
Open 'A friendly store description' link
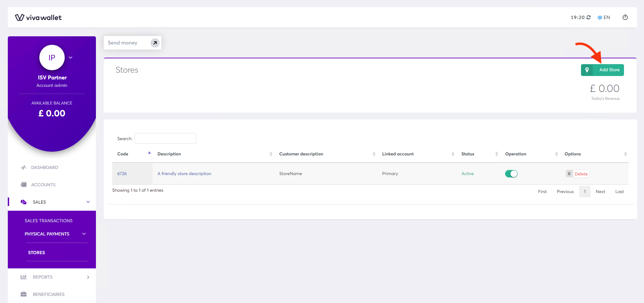tap(184, 173)
